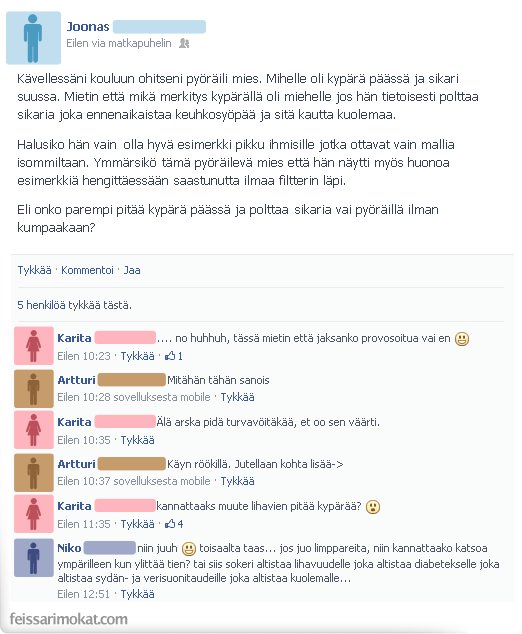The image size is (522, 634).
Task: Click the Kommentoi link under the post
Action: [x=87, y=270]
